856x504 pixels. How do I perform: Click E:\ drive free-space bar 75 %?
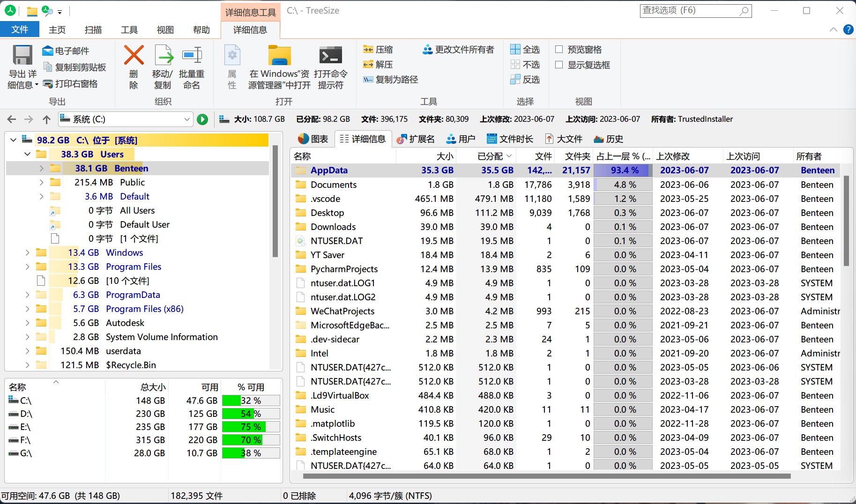click(251, 427)
